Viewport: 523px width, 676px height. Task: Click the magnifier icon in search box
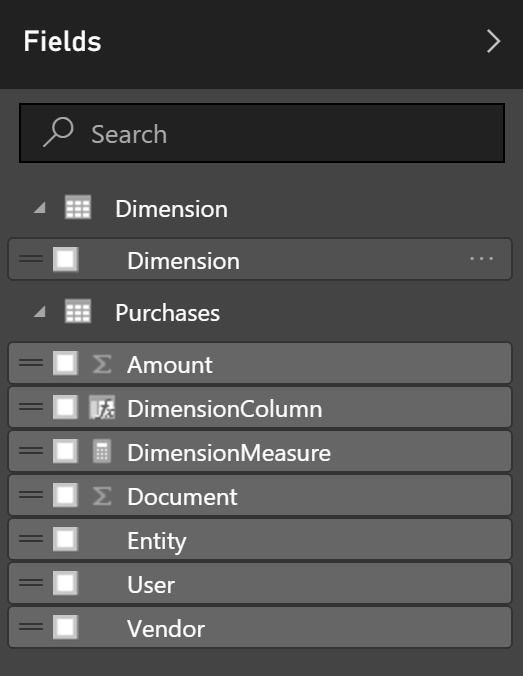(58, 132)
